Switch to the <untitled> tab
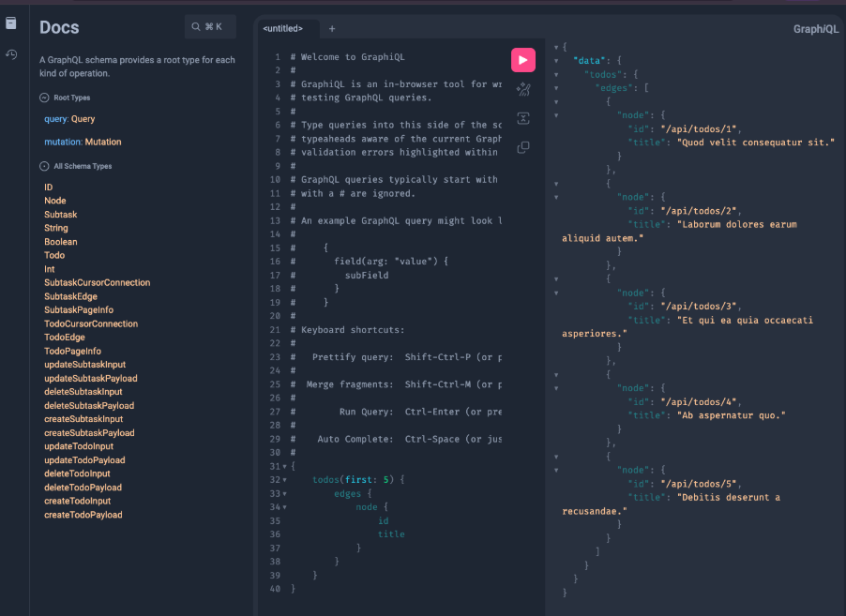This screenshot has width=846, height=616. coord(282,28)
